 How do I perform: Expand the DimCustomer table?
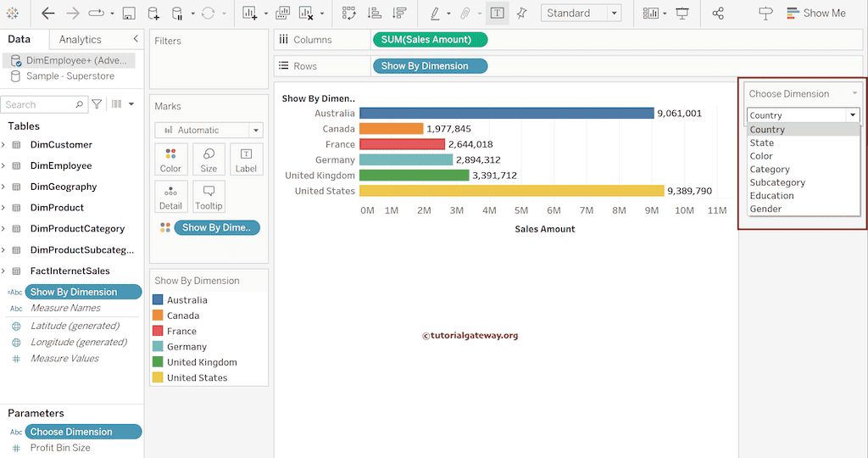pyautogui.click(x=3, y=145)
